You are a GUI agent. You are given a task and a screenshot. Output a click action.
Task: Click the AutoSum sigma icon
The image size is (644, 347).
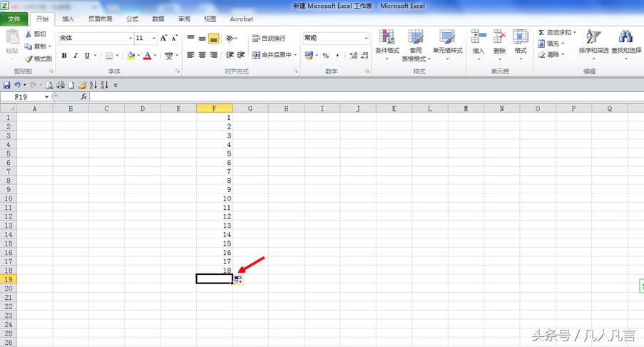click(x=541, y=33)
